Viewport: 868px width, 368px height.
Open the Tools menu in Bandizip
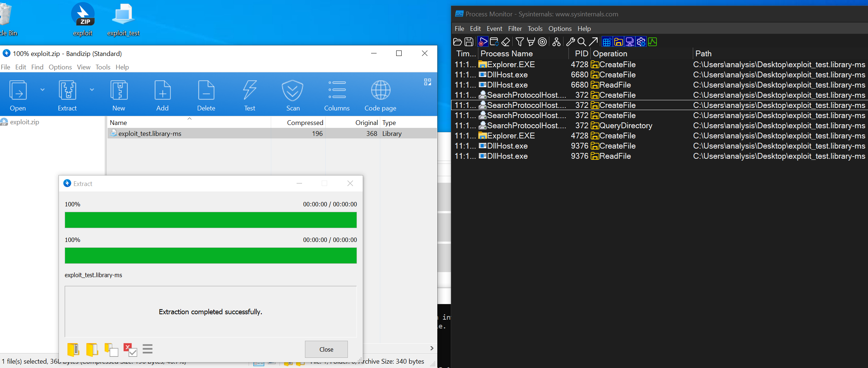pos(103,67)
